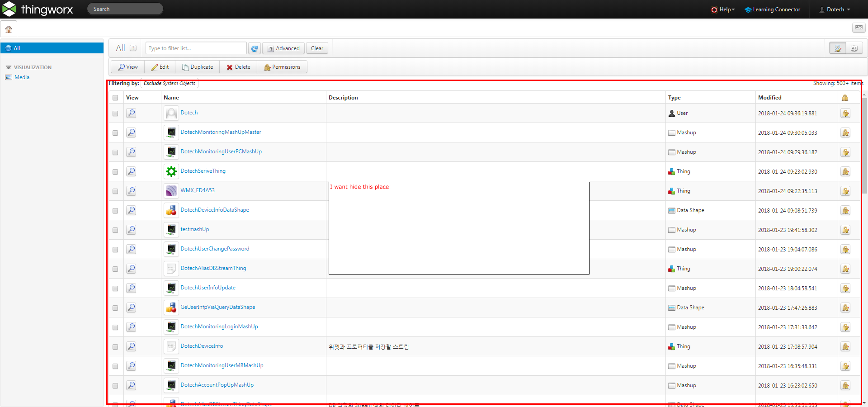Click the green gear icon of DotechSeriveThing
Image resolution: width=868 pixels, height=407 pixels.
point(171,171)
